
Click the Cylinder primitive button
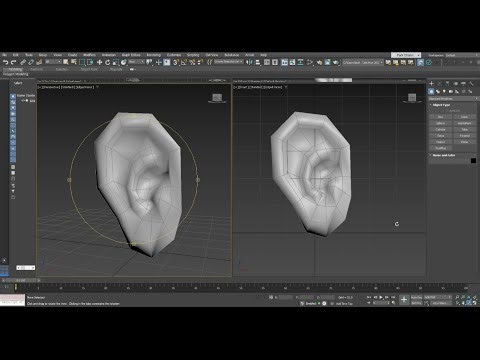(441, 129)
